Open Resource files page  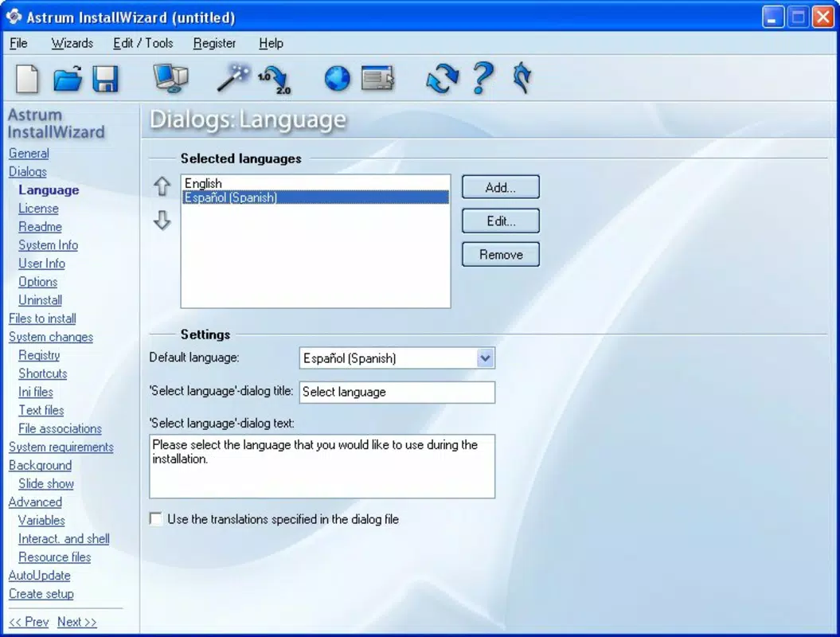pos(55,557)
